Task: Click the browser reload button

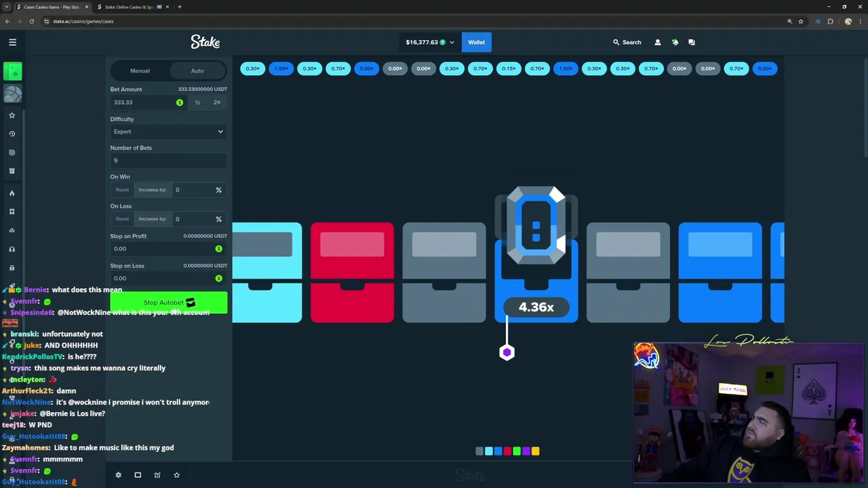Action: (x=31, y=21)
